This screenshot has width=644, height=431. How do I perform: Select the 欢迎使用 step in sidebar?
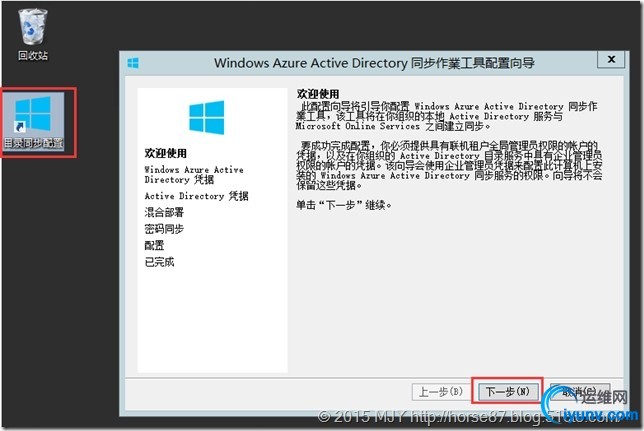(x=166, y=153)
